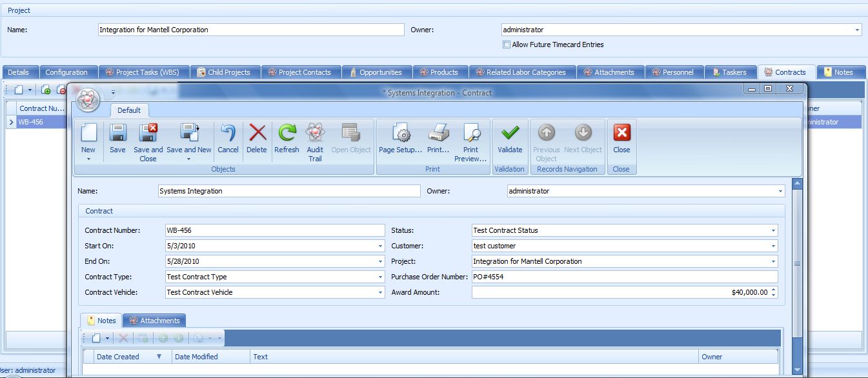Viewport: 868px width, 378px height.
Task: Open the Products tab
Action: pos(439,72)
